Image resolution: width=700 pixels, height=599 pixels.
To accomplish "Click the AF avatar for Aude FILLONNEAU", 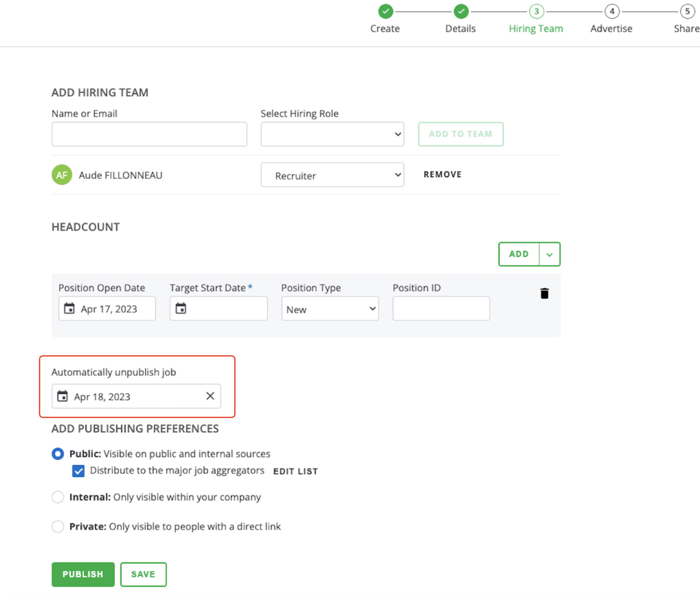I will [x=62, y=175].
